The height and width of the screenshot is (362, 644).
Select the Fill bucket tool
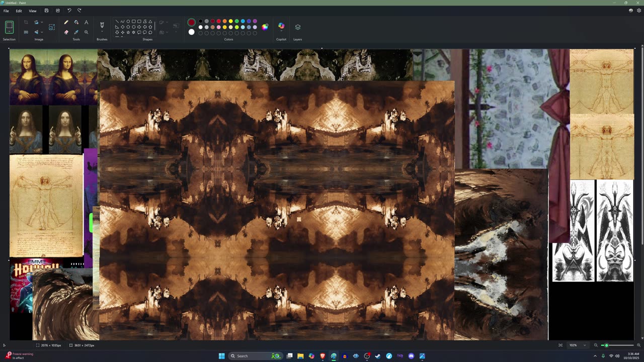coord(76,22)
